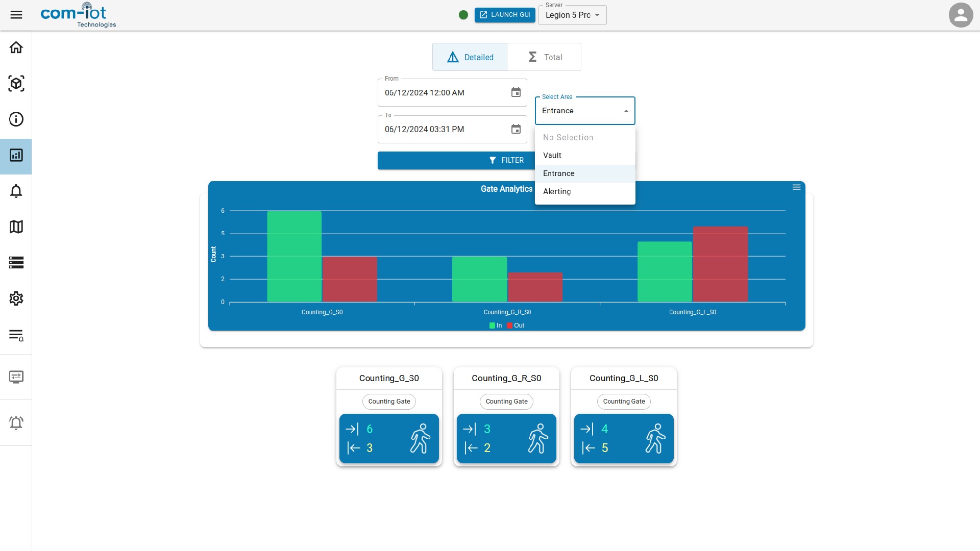This screenshot has height=551, width=980.
Task: Click the exit arrow icon on Counting_G_L_S0
Action: coord(589,448)
